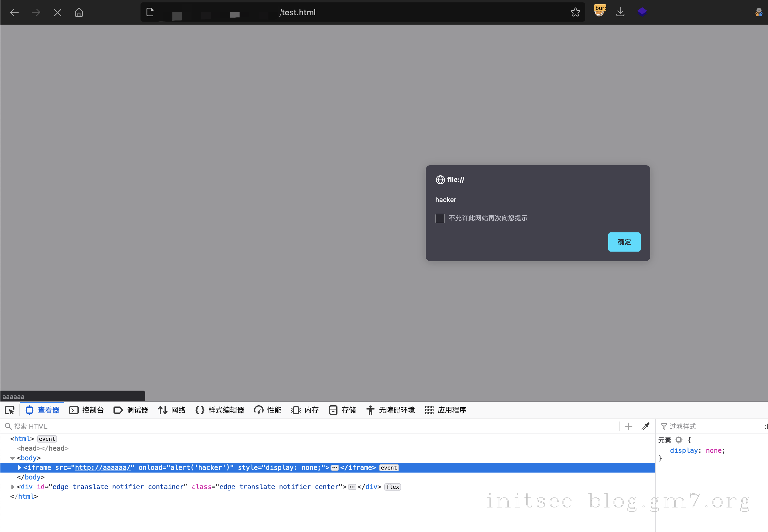The image size is (768, 532).
Task: Click the http://aaaaaa/ src link
Action: pyautogui.click(x=102, y=468)
